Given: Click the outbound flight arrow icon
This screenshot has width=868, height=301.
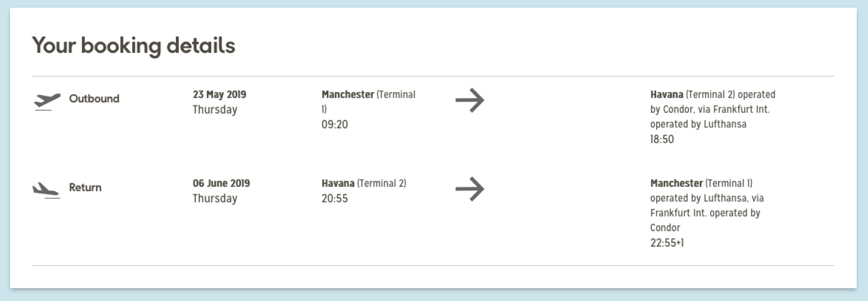Looking at the screenshot, I should (470, 100).
